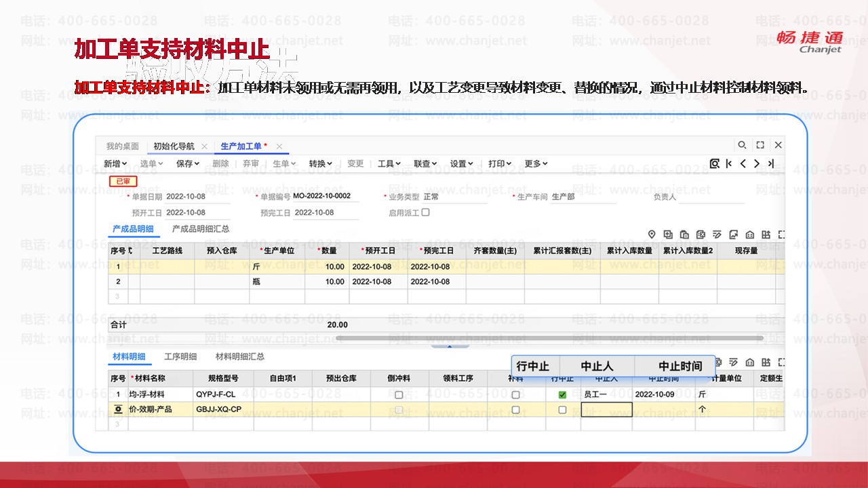Viewport: 868px width, 488px height.
Task: Click the GBJJ-XQ-CP specification cell
Action: pyautogui.click(x=224, y=409)
